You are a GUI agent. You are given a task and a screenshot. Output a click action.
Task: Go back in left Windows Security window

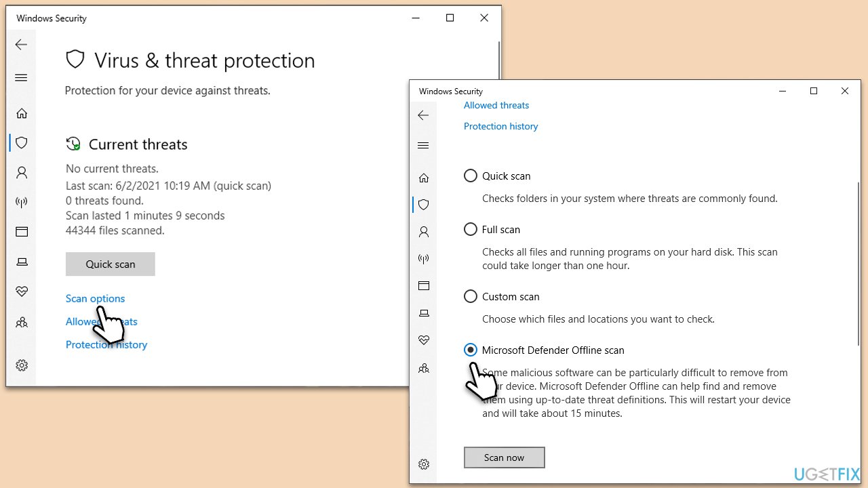tap(21, 45)
